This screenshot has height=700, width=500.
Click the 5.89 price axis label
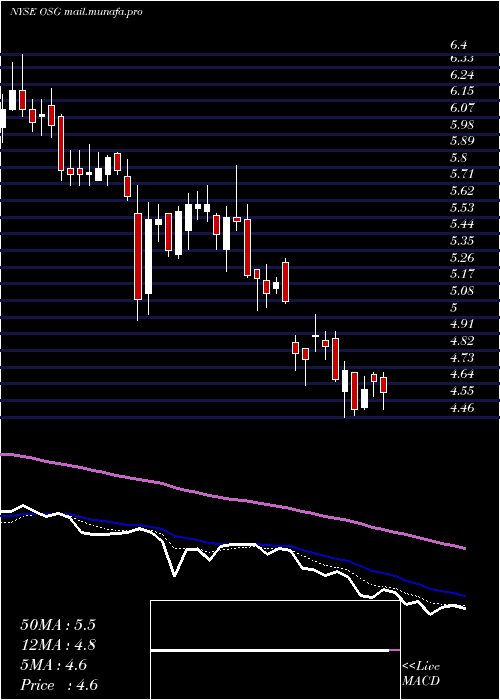tap(462, 141)
